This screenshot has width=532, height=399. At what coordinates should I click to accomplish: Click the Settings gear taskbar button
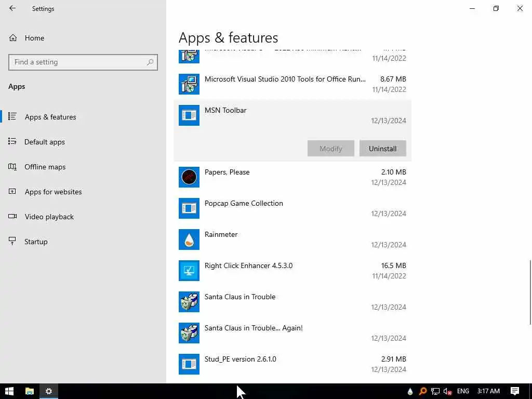pyautogui.click(x=49, y=391)
